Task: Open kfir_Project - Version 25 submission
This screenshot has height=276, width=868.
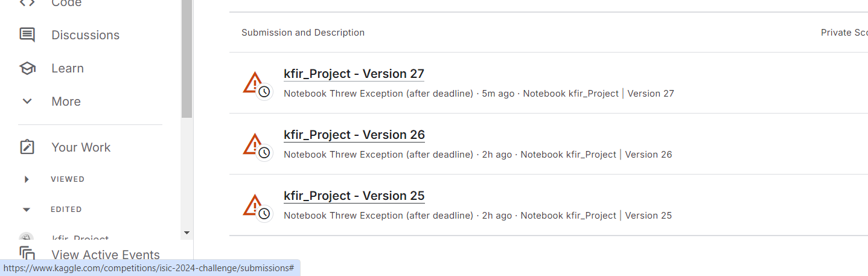Action: point(354,196)
